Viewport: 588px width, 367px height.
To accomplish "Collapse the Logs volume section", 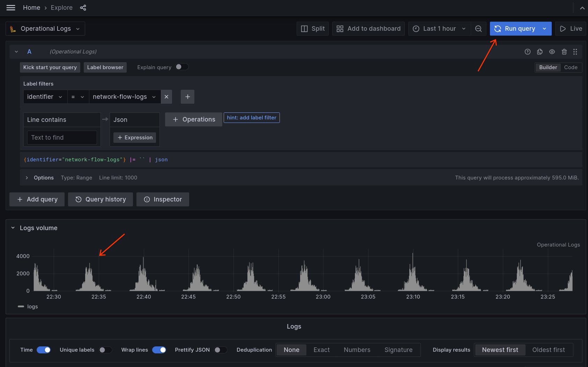I will pos(13,228).
